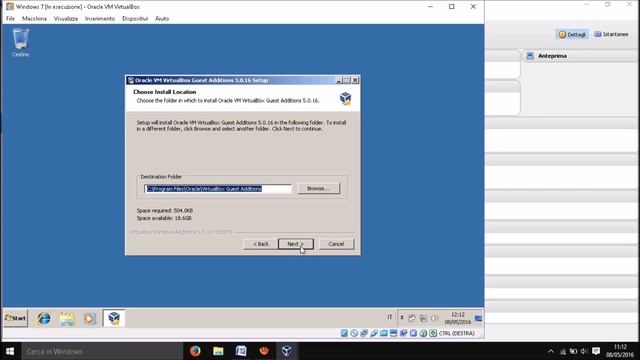Click the mouse integration indicator in VirtualBox status bar

[x=423, y=333]
